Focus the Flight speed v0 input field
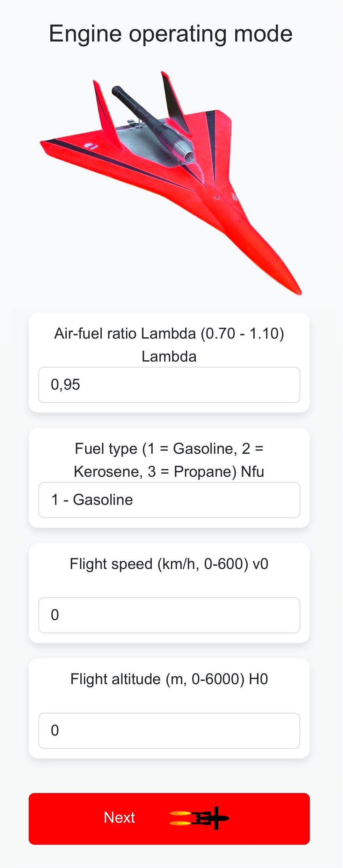The height and width of the screenshot is (868, 343). tap(169, 615)
